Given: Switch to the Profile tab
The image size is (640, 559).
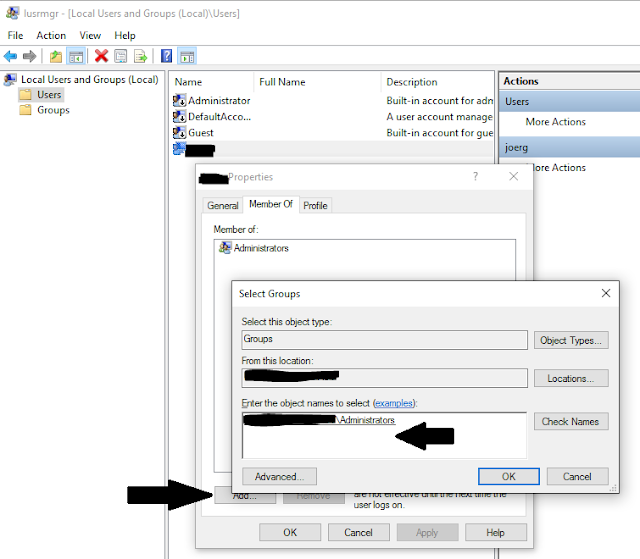Looking at the screenshot, I should tap(315, 205).
